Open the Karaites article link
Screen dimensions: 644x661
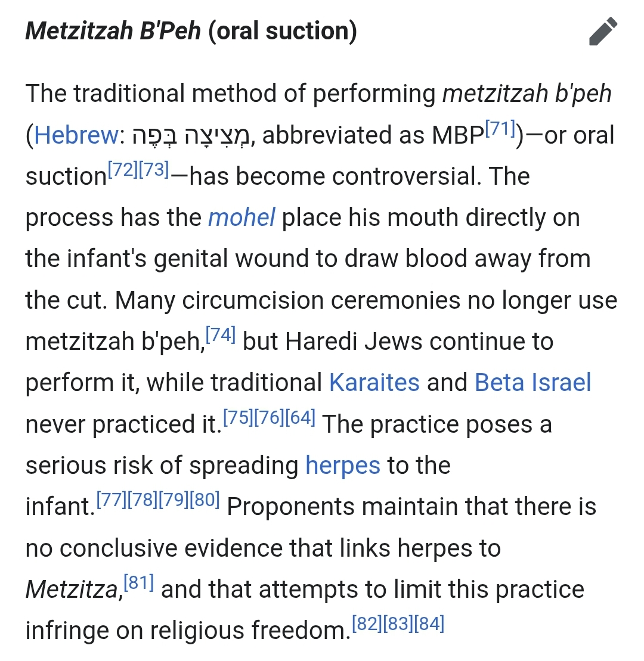point(374,382)
